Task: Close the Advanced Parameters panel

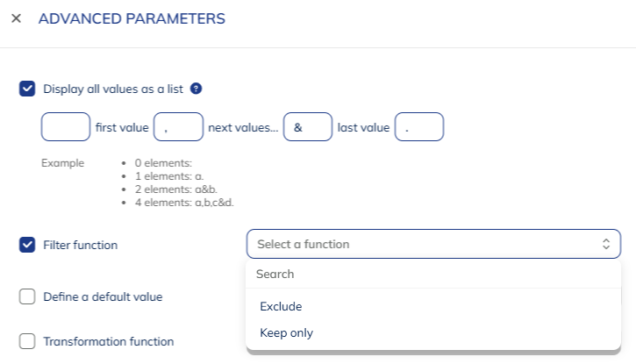Action: pos(16,18)
